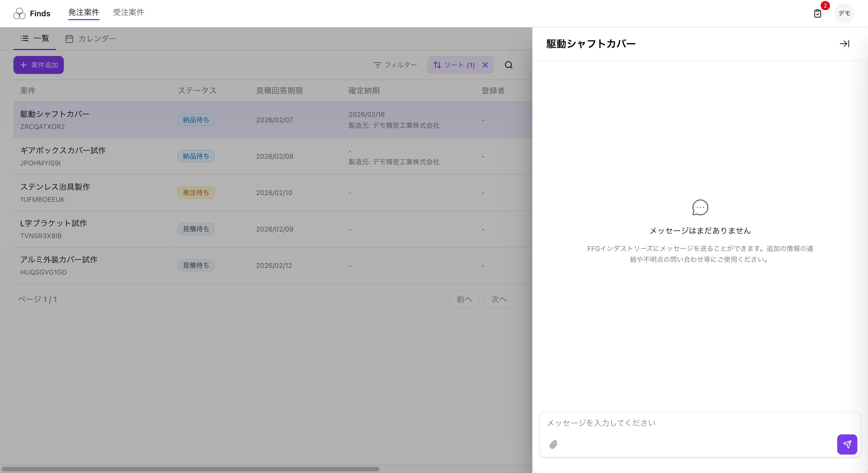Collapse the chat panel with the arrow icon
This screenshot has height=473, width=868.
845,43
